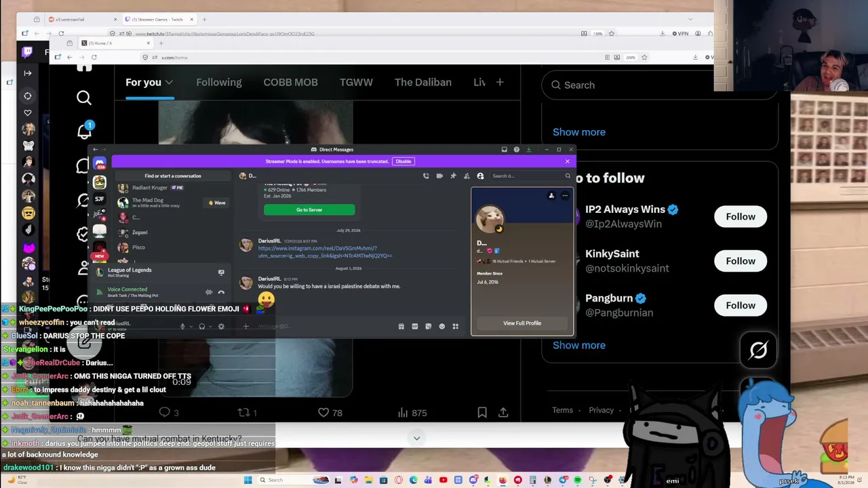Disconnect from the Discord voice channel

[x=221, y=292]
